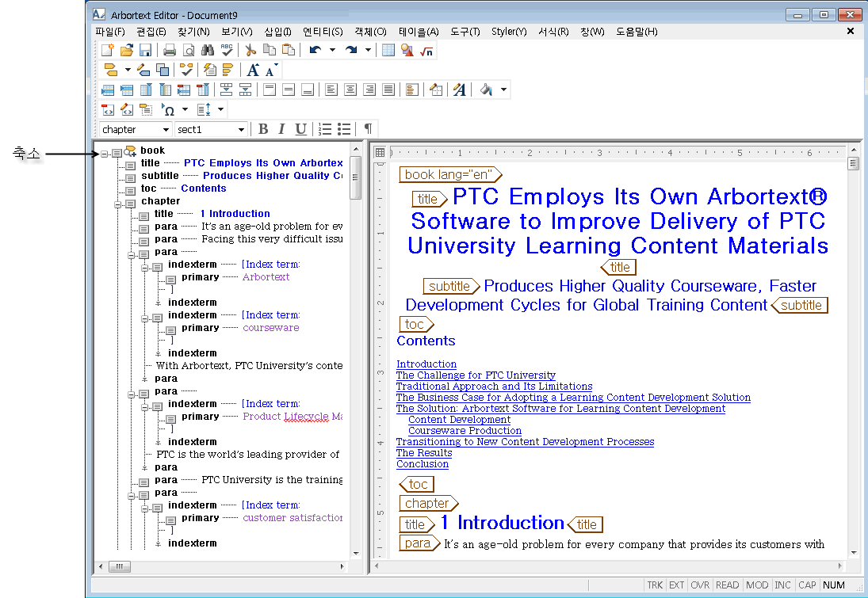868x598 pixels.
Task: Decrease font size with the small A icon
Action: [x=270, y=70]
